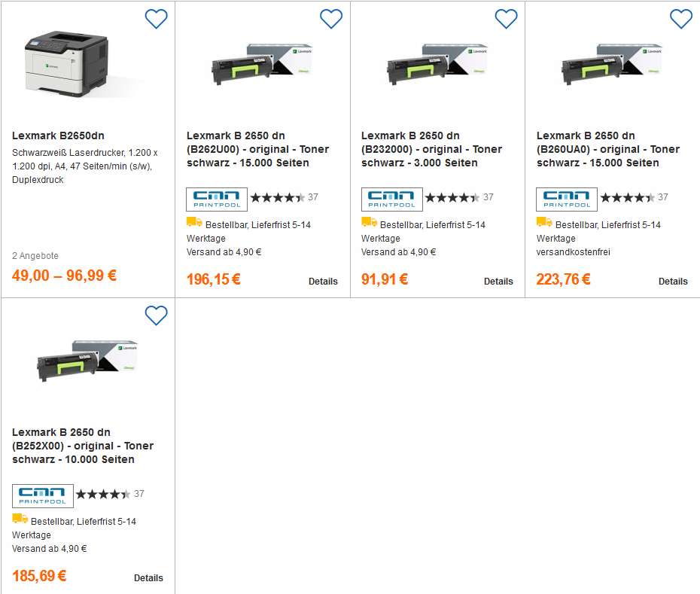The width and height of the screenshot is (700, 594).
Task: Open CMN Printpool shop logo for B260UA0
Action: tap(566, 199)
